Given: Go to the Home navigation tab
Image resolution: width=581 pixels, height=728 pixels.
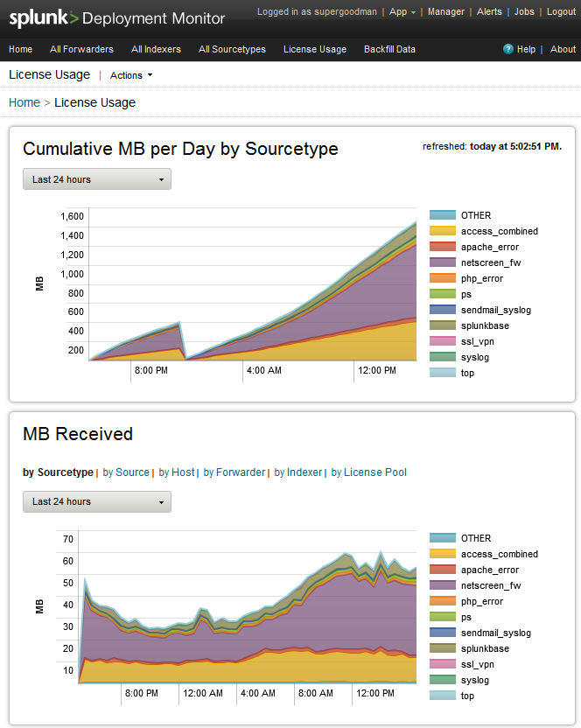Looking at the screenshot, I should tap(20, 49).
